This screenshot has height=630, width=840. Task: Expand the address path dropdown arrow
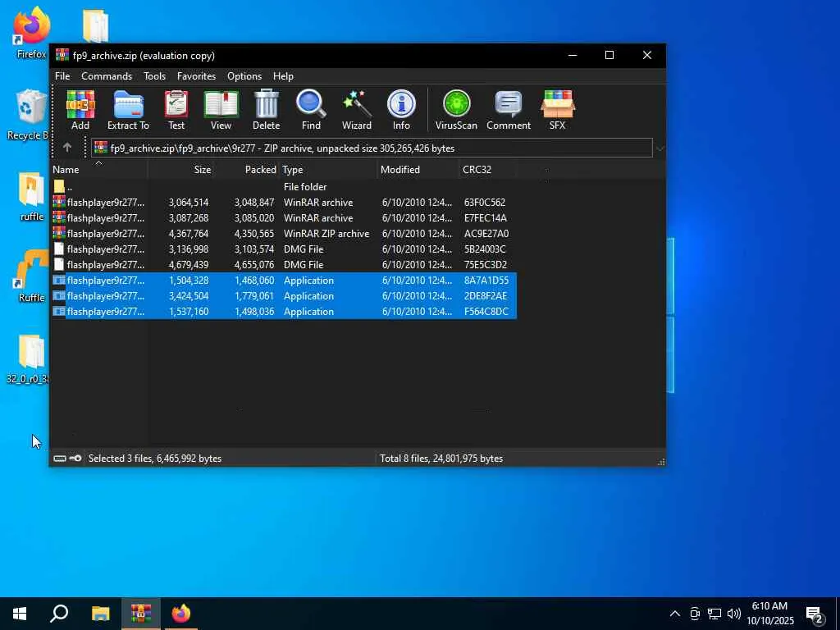(x=660, y=148)
